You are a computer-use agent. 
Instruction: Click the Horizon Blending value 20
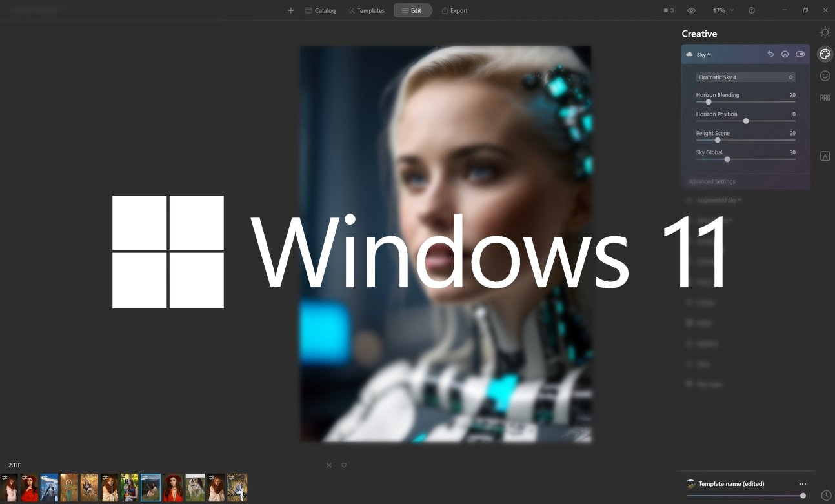tap(792, 95)
